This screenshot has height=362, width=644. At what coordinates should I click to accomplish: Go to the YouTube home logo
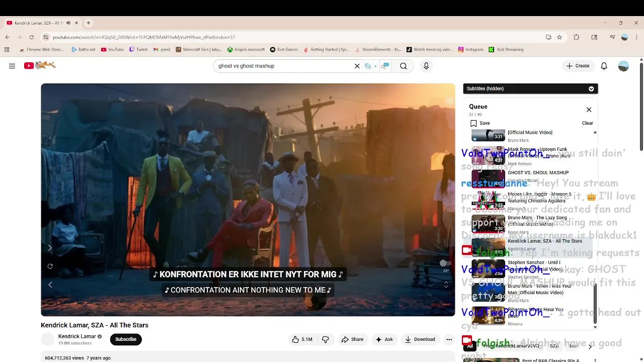coord(40,65)
